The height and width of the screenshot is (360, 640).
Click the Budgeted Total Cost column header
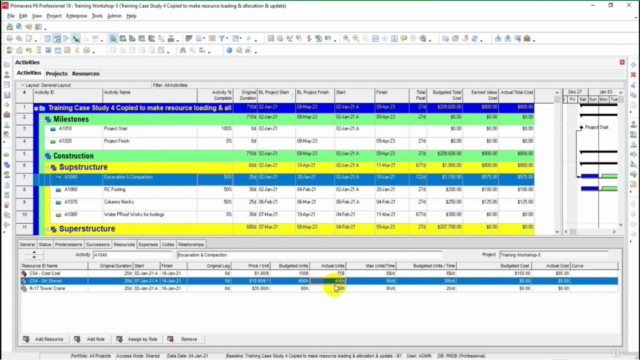pyautogui.click(x=444, y=96)
